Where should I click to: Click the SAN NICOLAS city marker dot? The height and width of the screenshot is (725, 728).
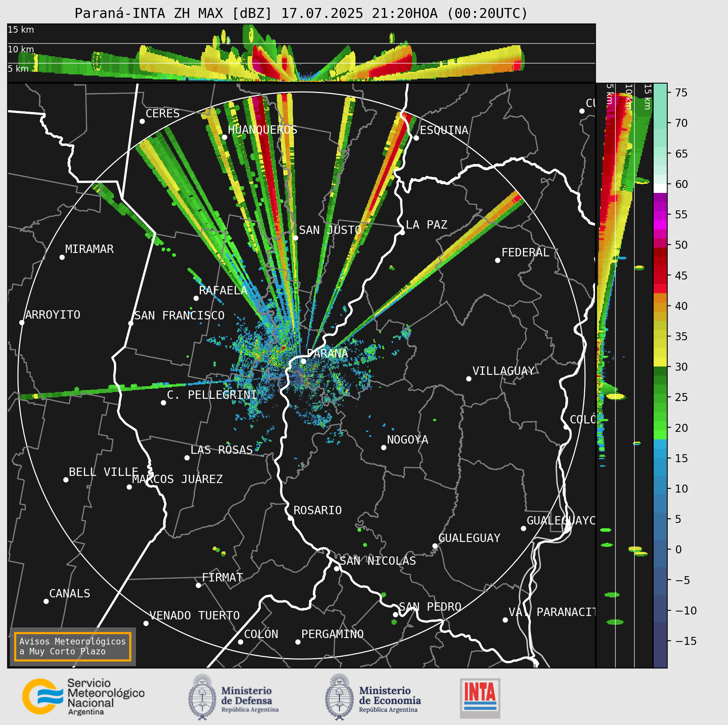click(x=336, y=569)
